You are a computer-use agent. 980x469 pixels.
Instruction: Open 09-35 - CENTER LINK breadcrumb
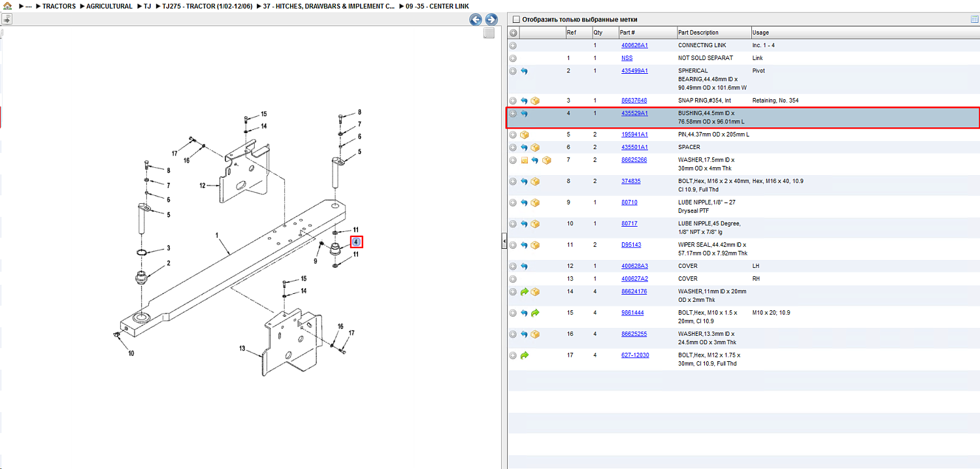pos(436,6)
